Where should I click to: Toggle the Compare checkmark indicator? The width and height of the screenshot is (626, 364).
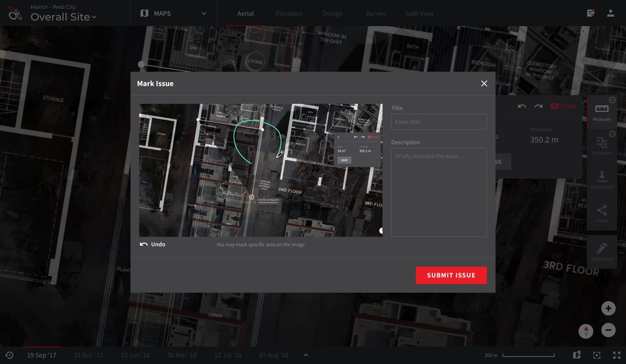coord(612,134)
